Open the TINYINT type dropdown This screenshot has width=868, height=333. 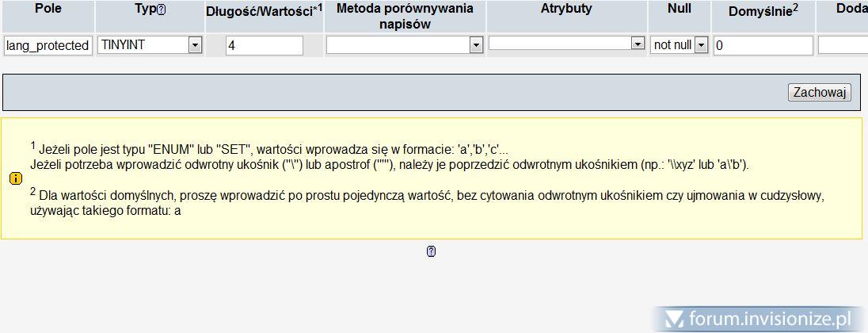click(x=195, y=45)
